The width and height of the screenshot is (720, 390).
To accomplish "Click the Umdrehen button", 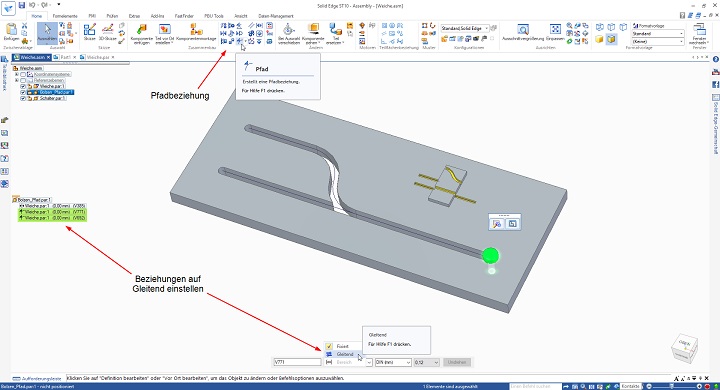I will pos(457,362).
